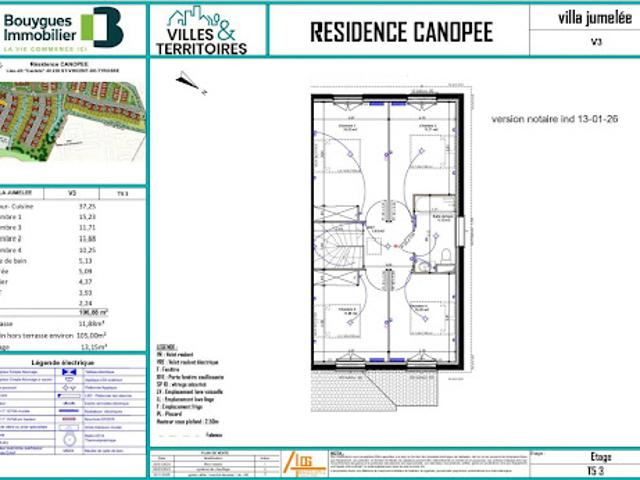Click the blue tableau électrique legend symbol
Screen dimensions: 640x480
pos(69,372)
